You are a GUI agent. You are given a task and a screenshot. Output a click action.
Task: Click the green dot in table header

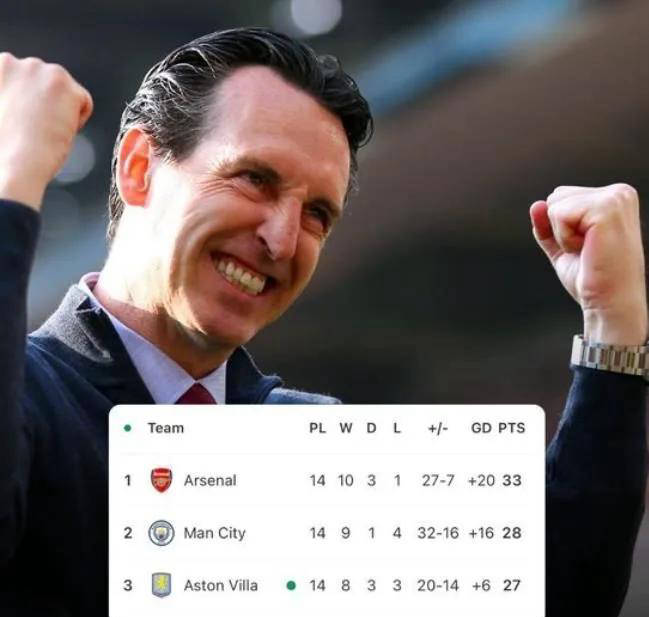[127, 428]
